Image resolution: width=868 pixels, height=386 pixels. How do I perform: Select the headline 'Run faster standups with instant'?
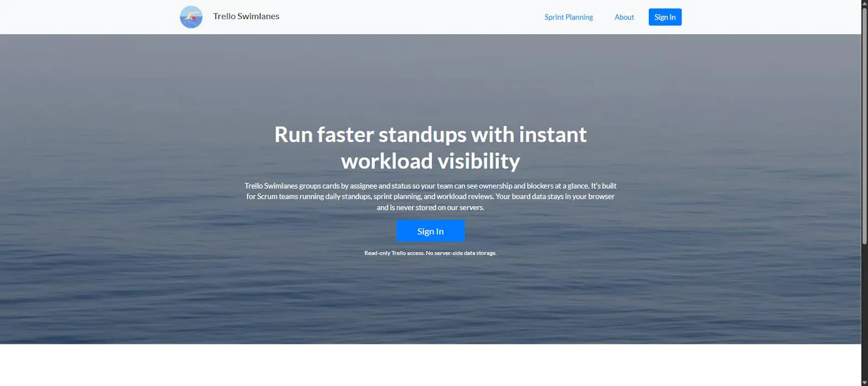[x=430, y=134]
